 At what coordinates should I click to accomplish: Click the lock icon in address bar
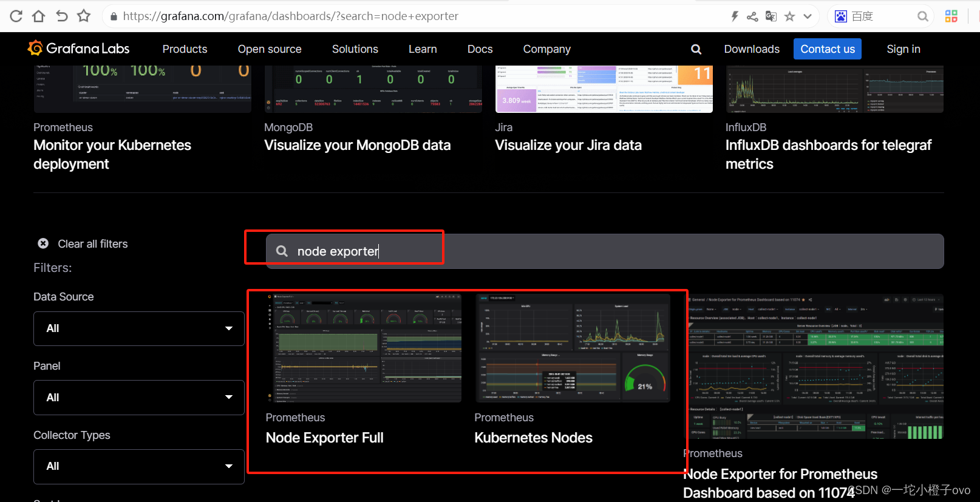coord(114,16)
